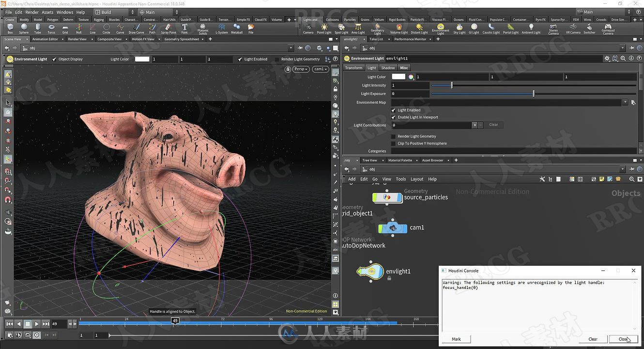Screen dimensions: 644x349
Task: Open the File menu
Action: 8,12
